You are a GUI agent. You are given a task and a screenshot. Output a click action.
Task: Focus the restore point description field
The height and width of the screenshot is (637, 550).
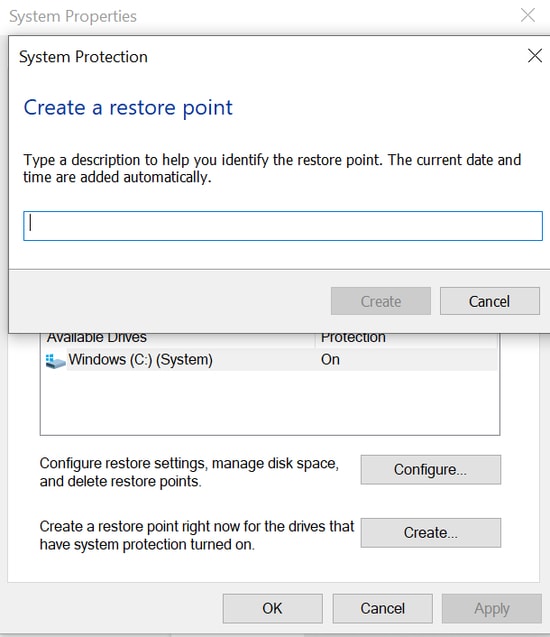[x=283, y=226]
